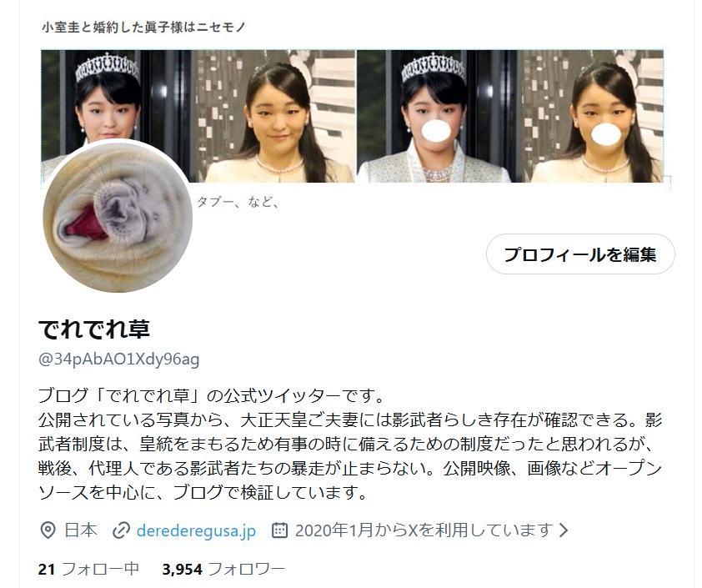Click the link chain icon beside deredegusa.jp
Image resolution: width=702 pixels, height=588 pixels.
point(120,530)
